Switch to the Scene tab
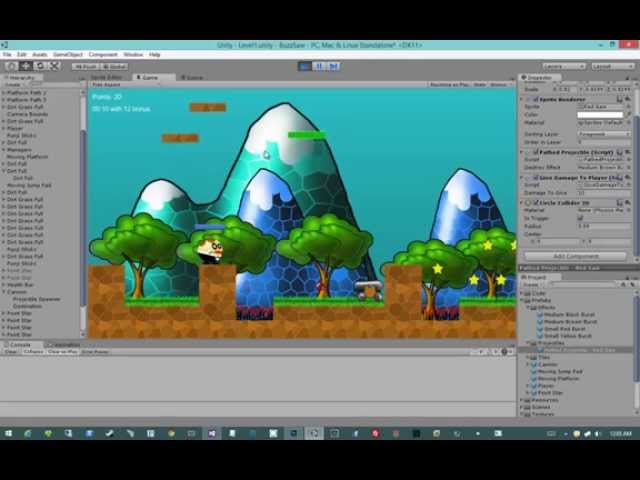This screenshot has height=480, width=640. pyautogui.click(x=192, y=77)
